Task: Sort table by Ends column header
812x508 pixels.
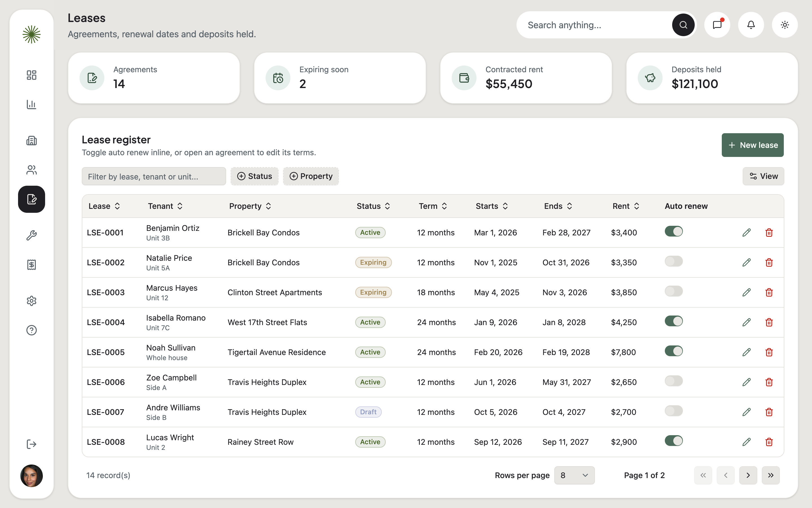Action: coord(558,206)
